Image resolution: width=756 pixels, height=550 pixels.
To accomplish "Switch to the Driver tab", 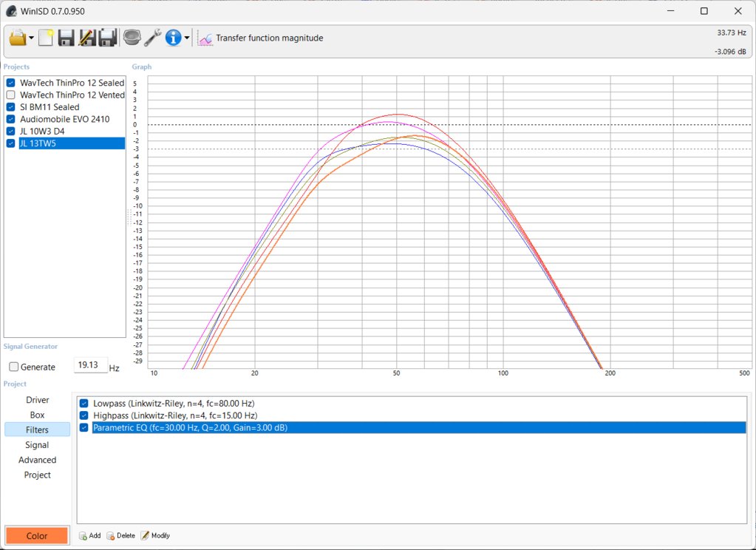I will pos(38,400).
